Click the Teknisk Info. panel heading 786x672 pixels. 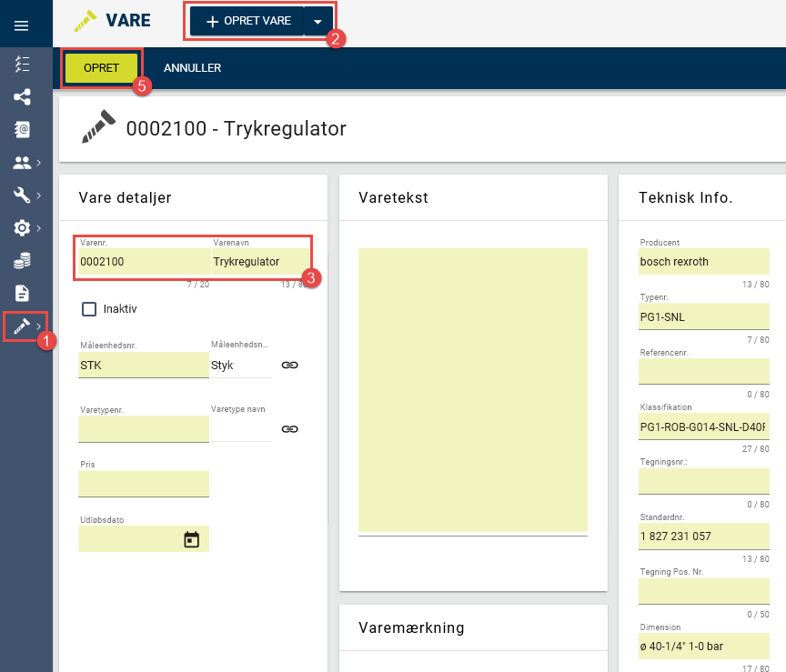(685, 197)
